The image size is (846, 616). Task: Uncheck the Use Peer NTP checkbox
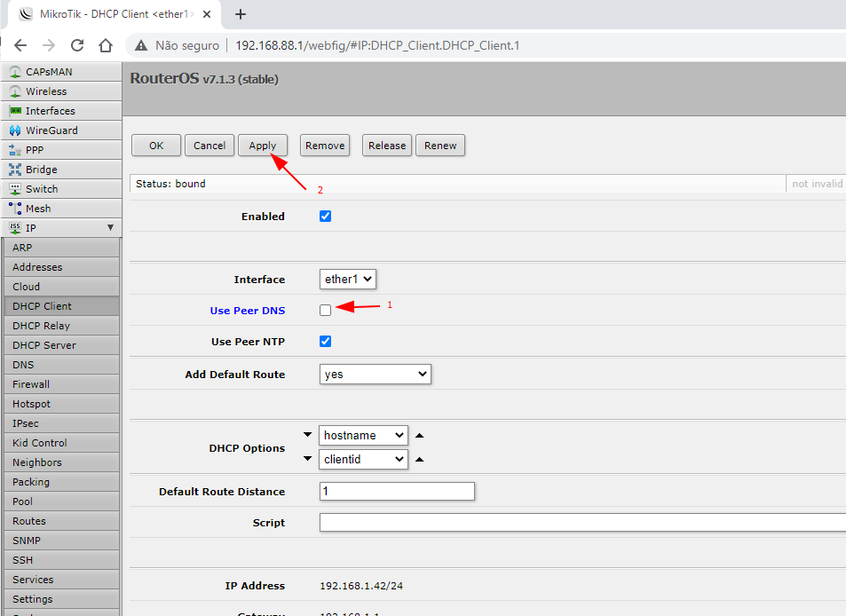point(325,342)
